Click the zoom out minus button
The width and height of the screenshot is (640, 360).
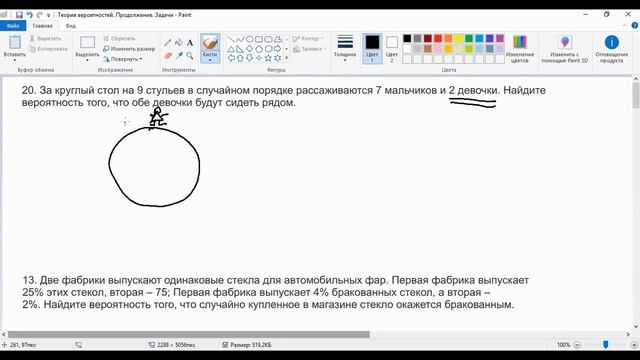[x=577, y=345]
